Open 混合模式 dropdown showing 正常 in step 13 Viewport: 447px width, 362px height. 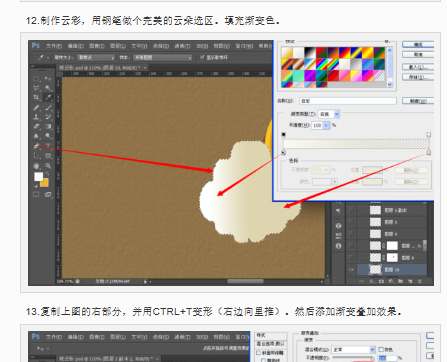point(354,349)
